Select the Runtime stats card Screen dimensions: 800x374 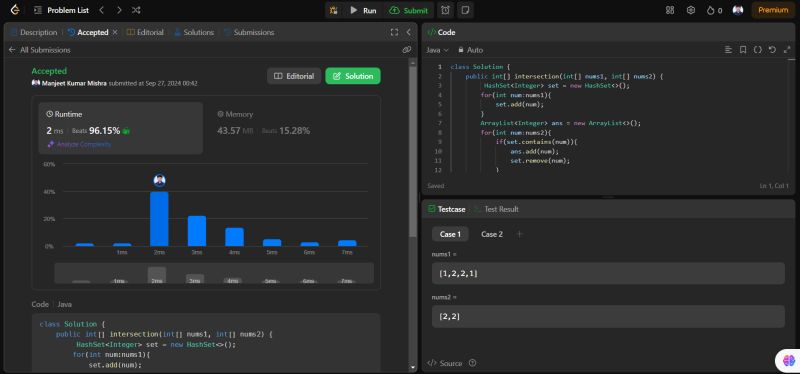pyautogui.click(x=121, y=128)
